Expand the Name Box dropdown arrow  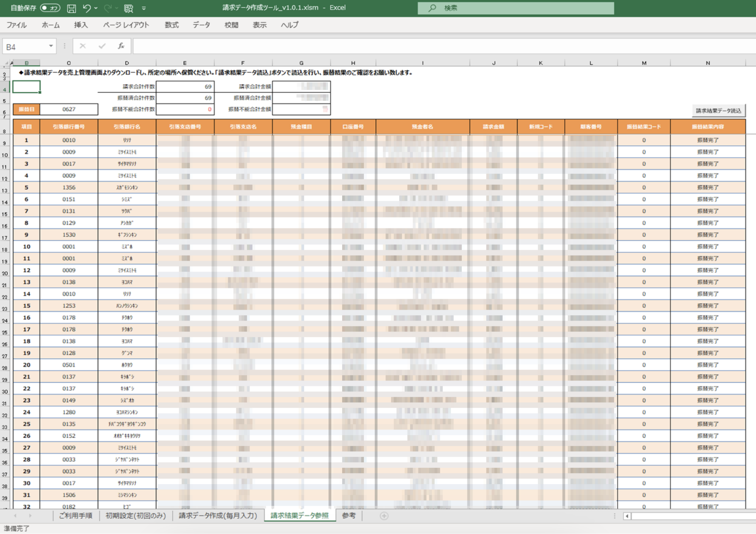coord(51,46)
